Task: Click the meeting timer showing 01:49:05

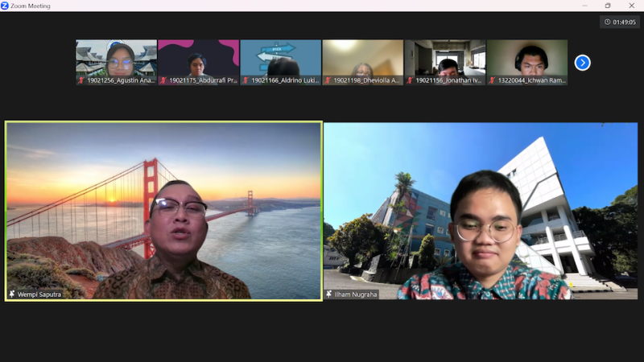Action: tap(619, 23)
